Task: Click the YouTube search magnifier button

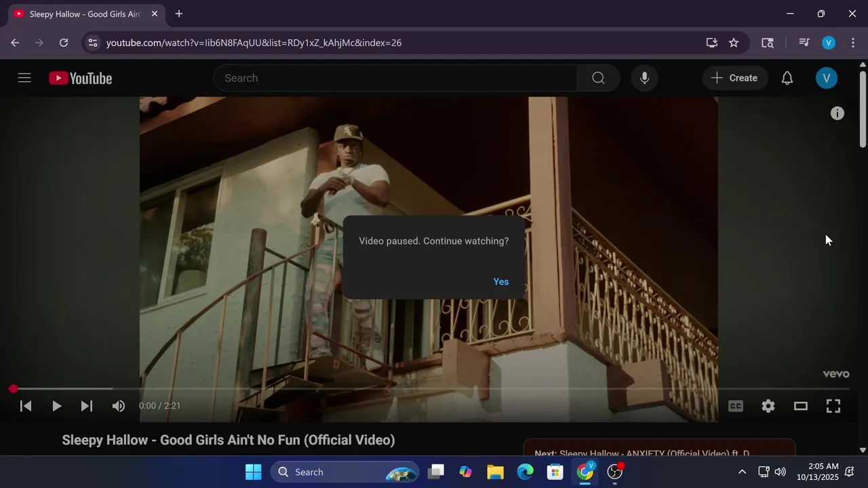Action: (x=598, y=78)
